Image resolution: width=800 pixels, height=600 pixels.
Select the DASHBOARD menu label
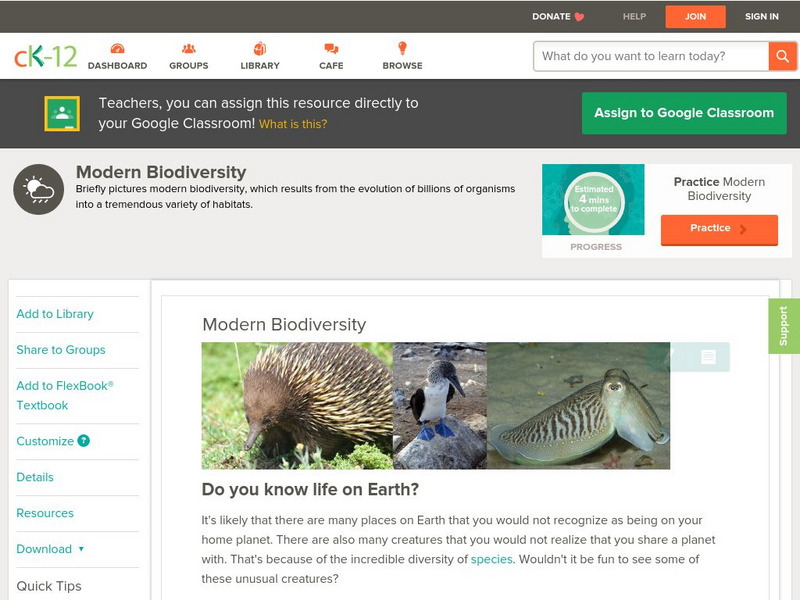(x=117, y=66)
